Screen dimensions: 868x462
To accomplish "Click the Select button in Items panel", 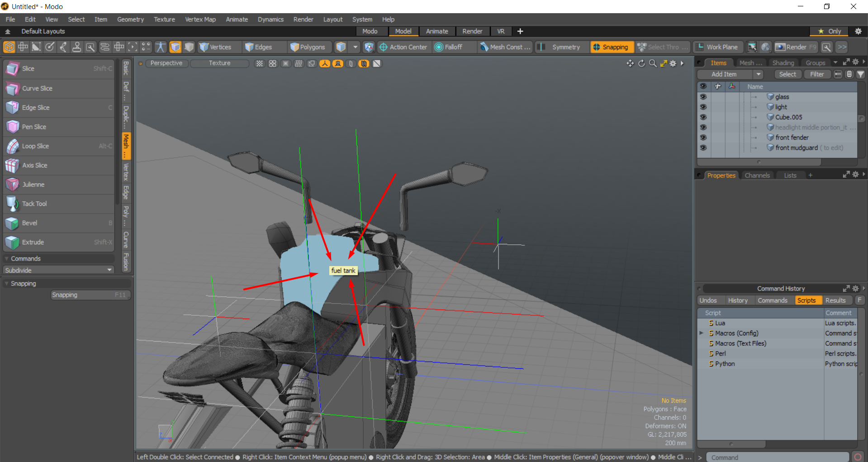I will pos(787,74).
